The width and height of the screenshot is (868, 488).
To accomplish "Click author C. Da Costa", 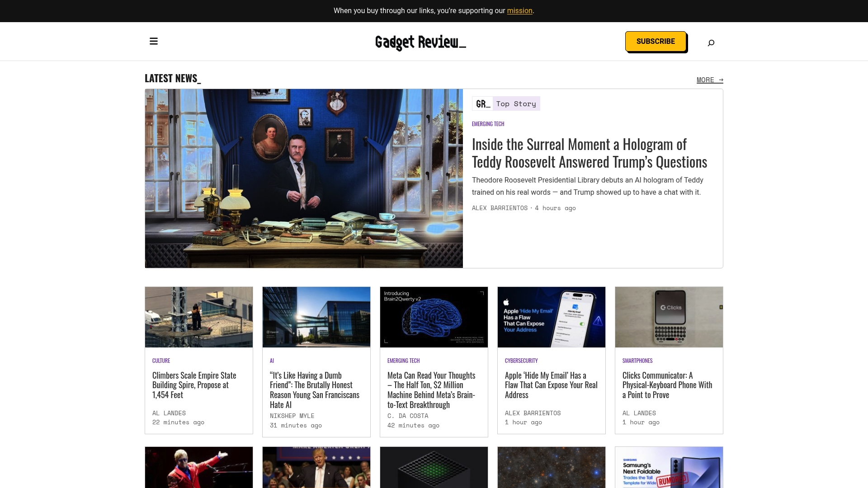I will pos(408,416).
